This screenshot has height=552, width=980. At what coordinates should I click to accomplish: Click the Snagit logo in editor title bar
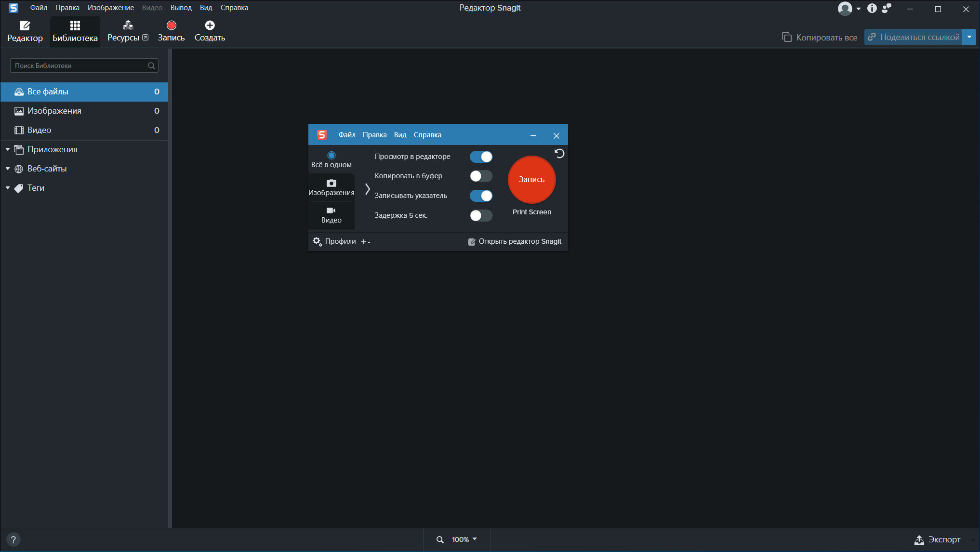click(x=13, y=8)
